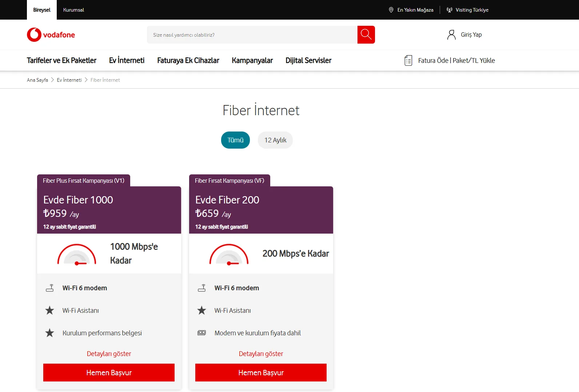Viewport: 579px width, 392px height.
Task: Click the Evde Fiber 1000 plan title
Action: (x=78, y=200)
